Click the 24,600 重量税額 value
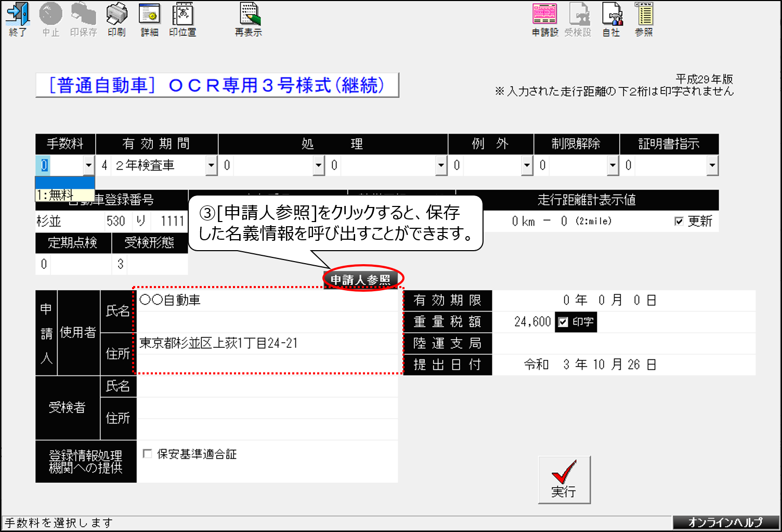The height and width of the screenshot is (532, 782). point(532,322)
